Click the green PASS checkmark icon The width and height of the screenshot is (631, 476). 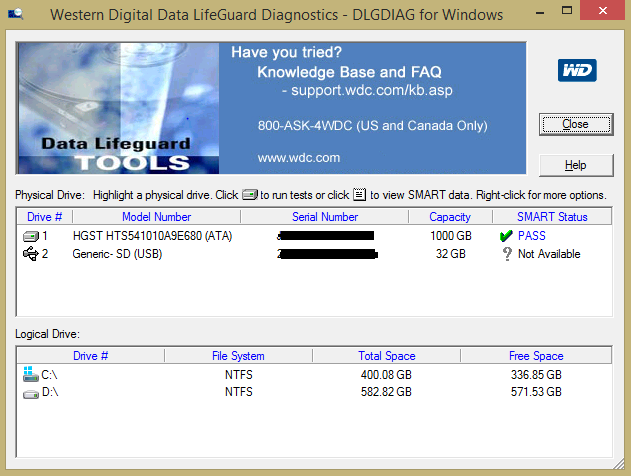pos(506,236)
